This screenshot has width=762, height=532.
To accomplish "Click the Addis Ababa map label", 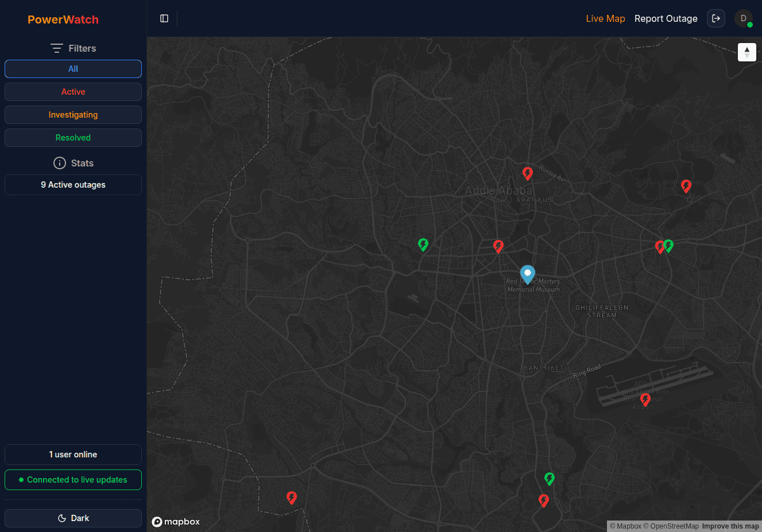I will (498, 190).
